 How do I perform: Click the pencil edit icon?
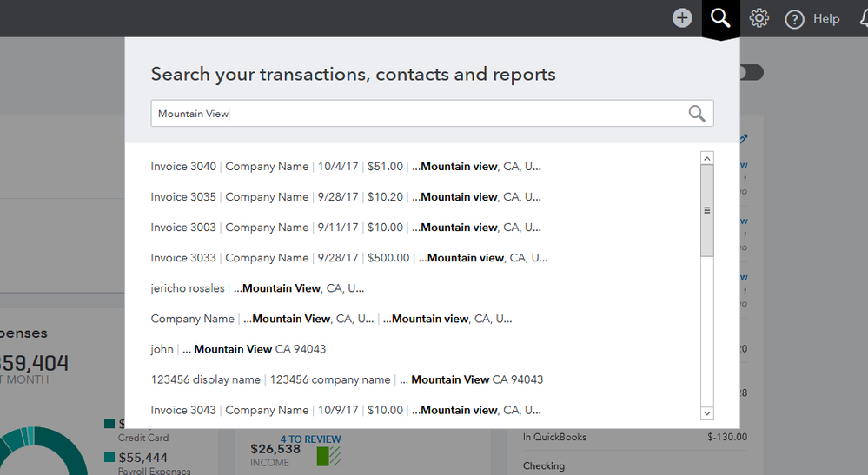pyautogui.click(x=744, y=139)
